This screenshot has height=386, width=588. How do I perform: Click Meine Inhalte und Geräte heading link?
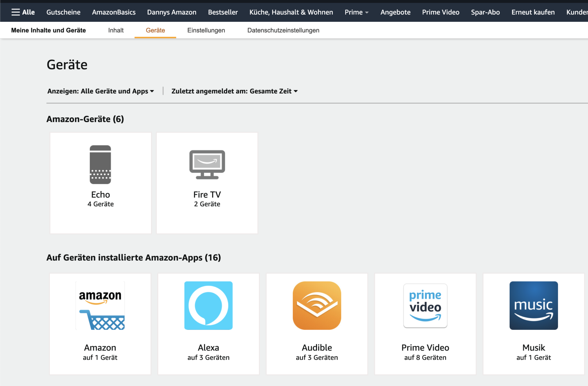pyautogui.click(x=48, y=30)
